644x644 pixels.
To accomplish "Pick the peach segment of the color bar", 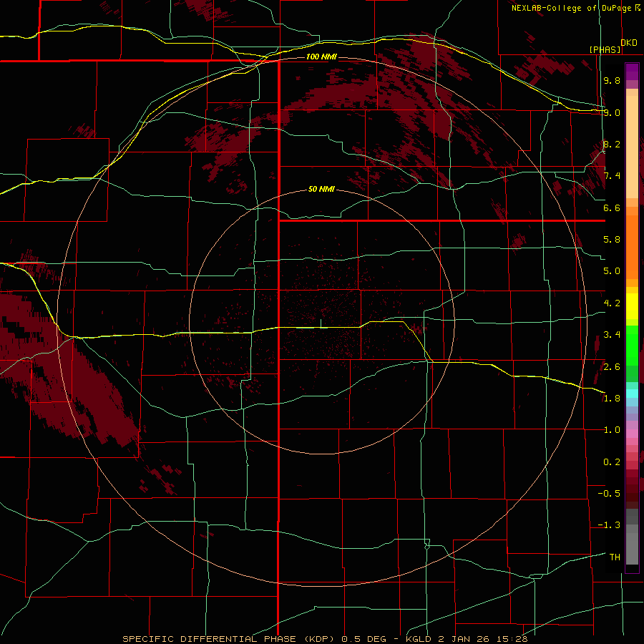I will (632, 147).
